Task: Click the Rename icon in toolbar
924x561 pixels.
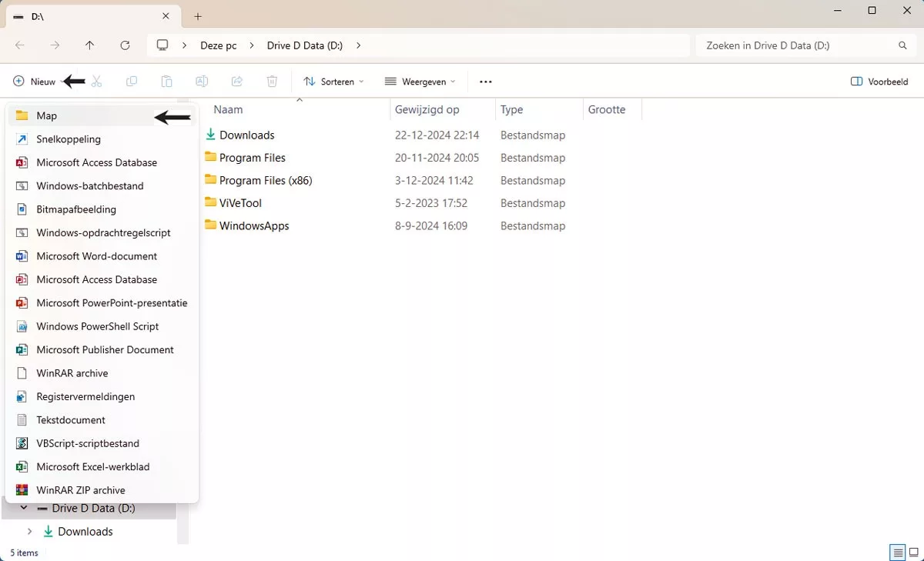Action: point(202,82)
